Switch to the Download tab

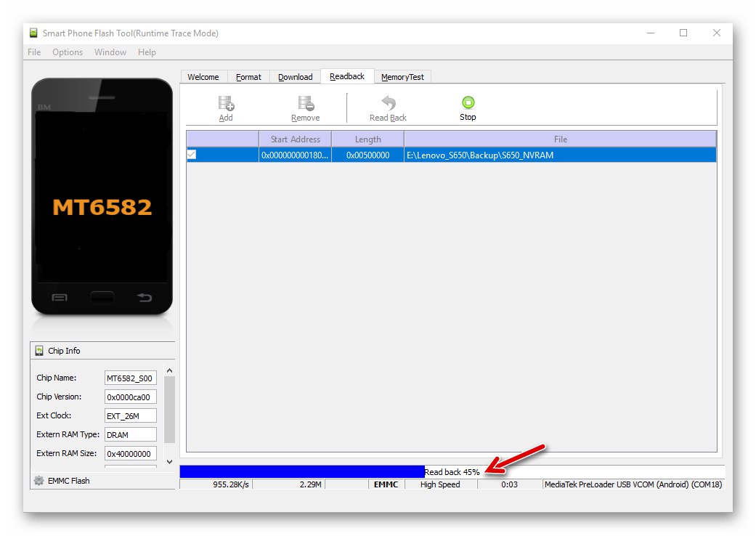(x=295, y=76)
